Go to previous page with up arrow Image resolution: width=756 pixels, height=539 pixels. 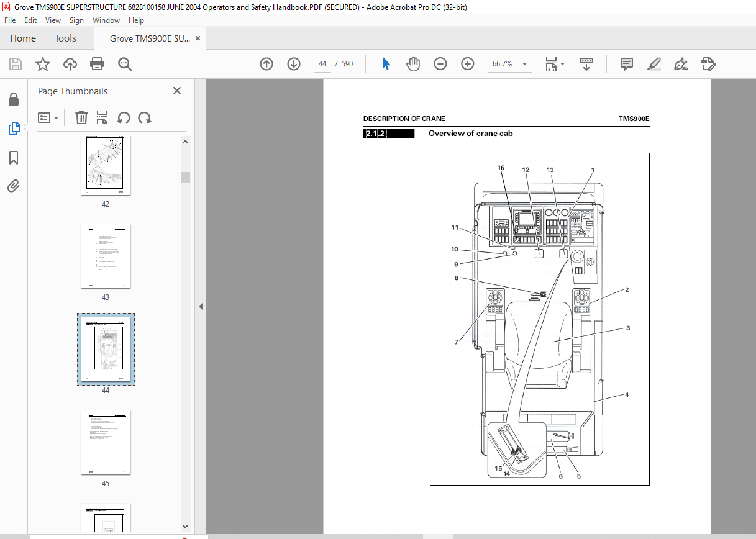266,64
